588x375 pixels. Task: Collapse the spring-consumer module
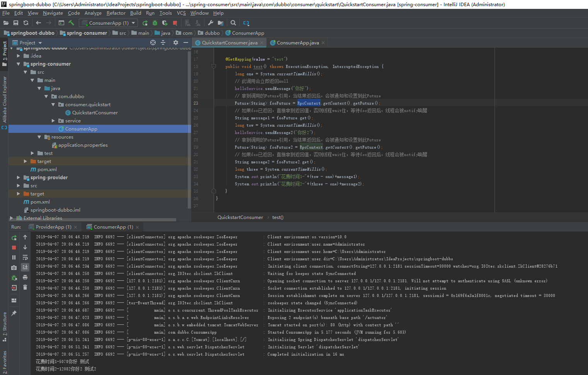point(18,64)
